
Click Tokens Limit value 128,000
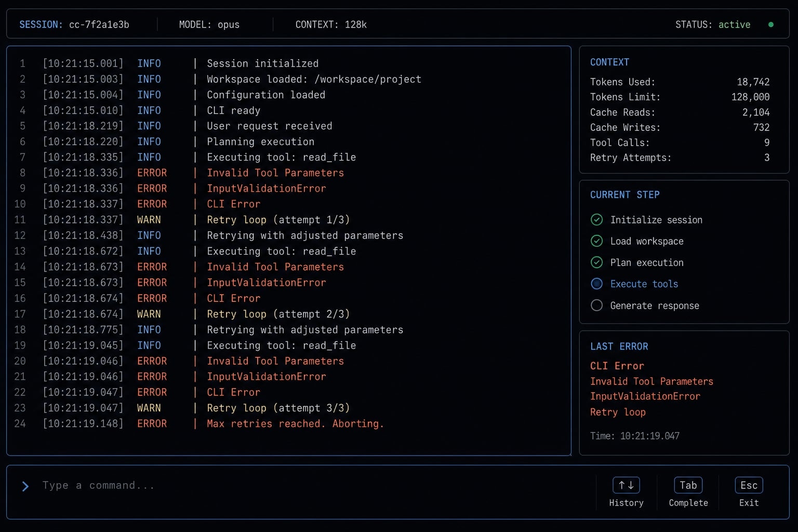pos(750,97)
